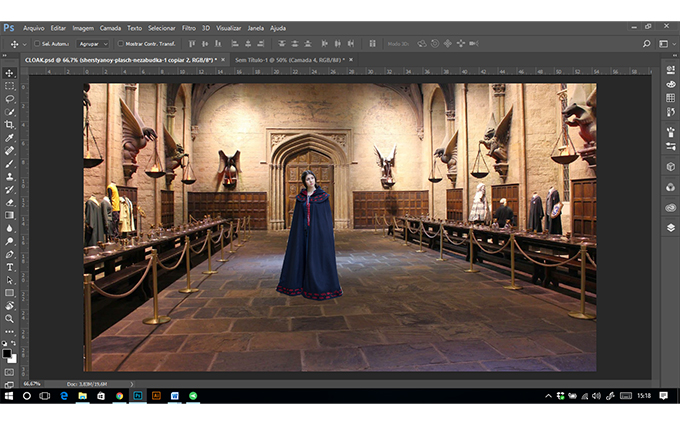Select the Path Selection tool
The image size is (680, 425).
point(9,280)
